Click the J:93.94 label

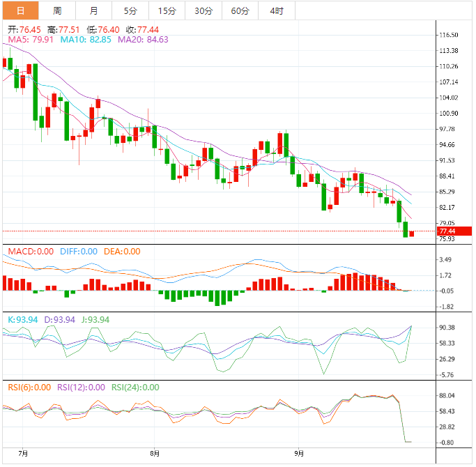tap(95, 320)
